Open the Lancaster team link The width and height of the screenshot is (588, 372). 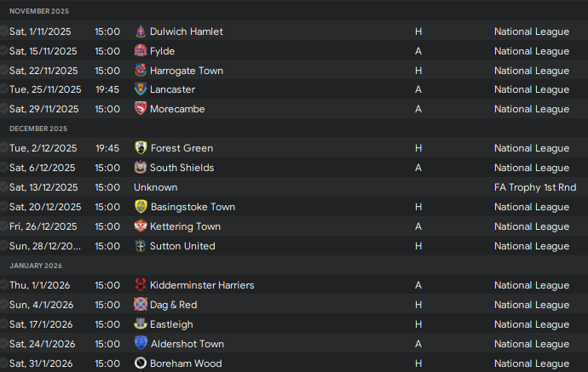click(172, 89)
